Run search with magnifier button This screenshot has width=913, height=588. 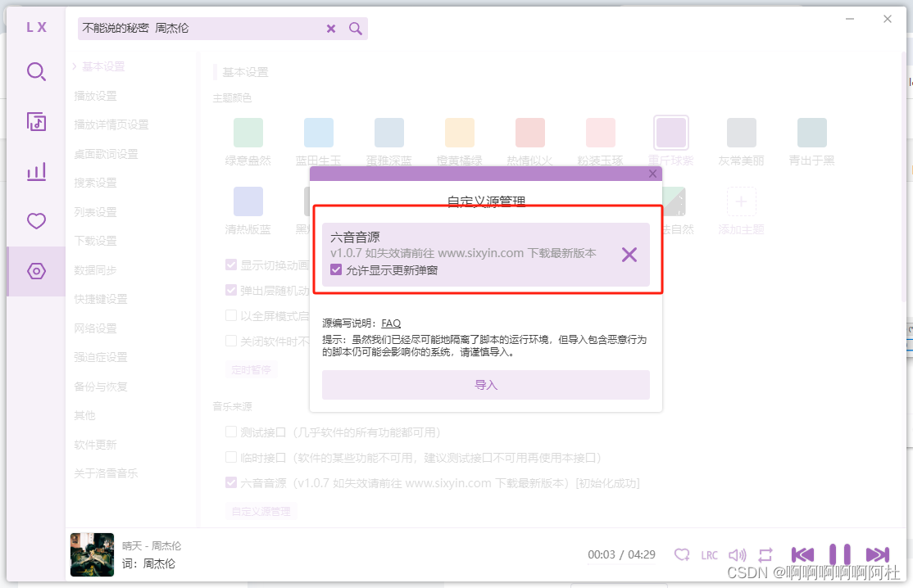355,29
